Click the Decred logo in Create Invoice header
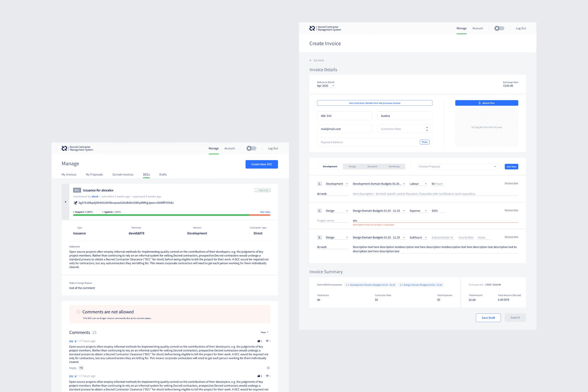 [312, 28]
